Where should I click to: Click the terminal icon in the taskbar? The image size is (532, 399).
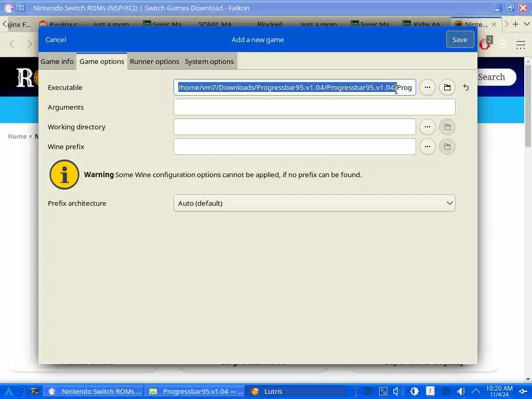tap(35, 392)
